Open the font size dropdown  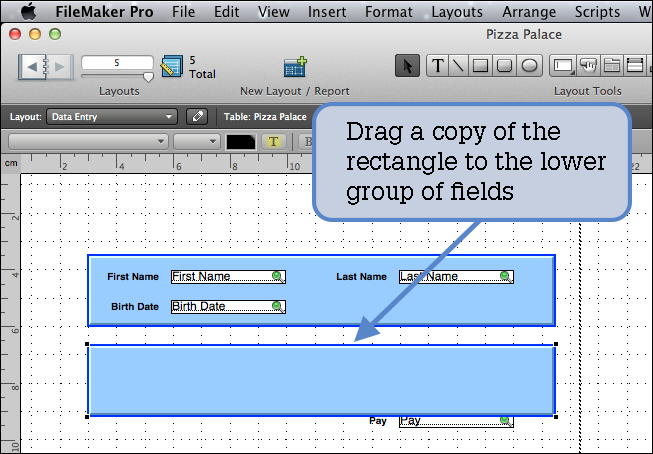pos(197,142)
